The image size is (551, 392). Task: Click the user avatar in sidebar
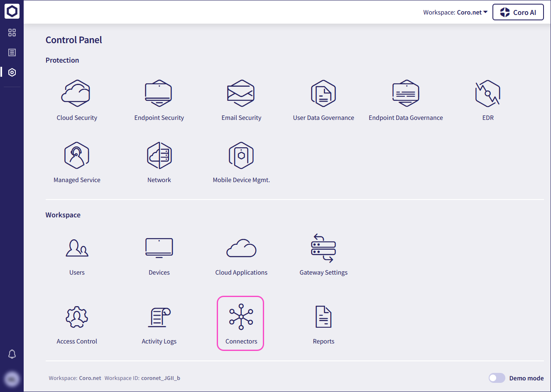click(x=12, y=378)
